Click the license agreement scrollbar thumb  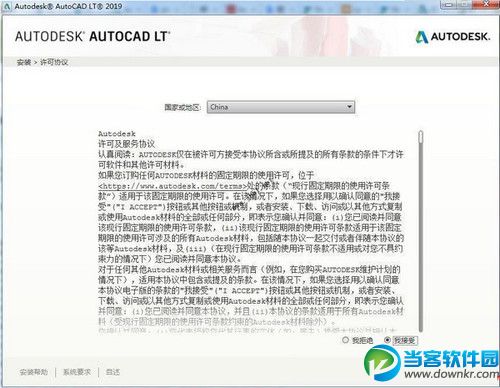421,137
